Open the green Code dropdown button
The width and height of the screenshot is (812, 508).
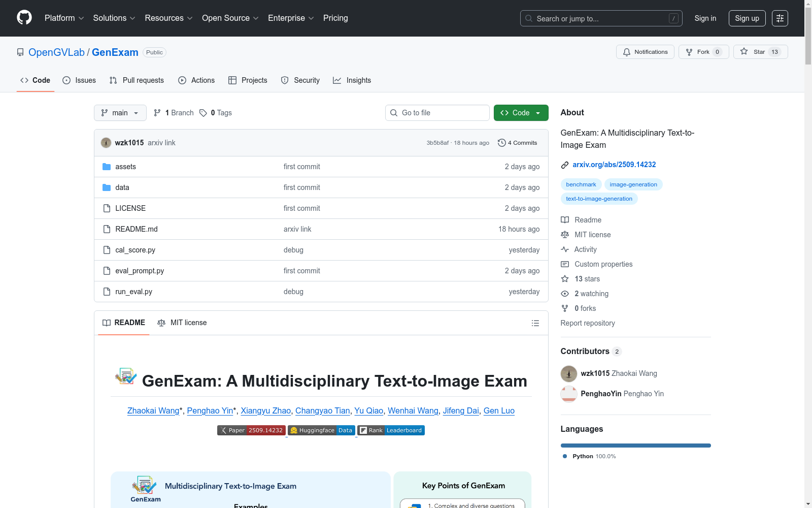coord(521,113)
